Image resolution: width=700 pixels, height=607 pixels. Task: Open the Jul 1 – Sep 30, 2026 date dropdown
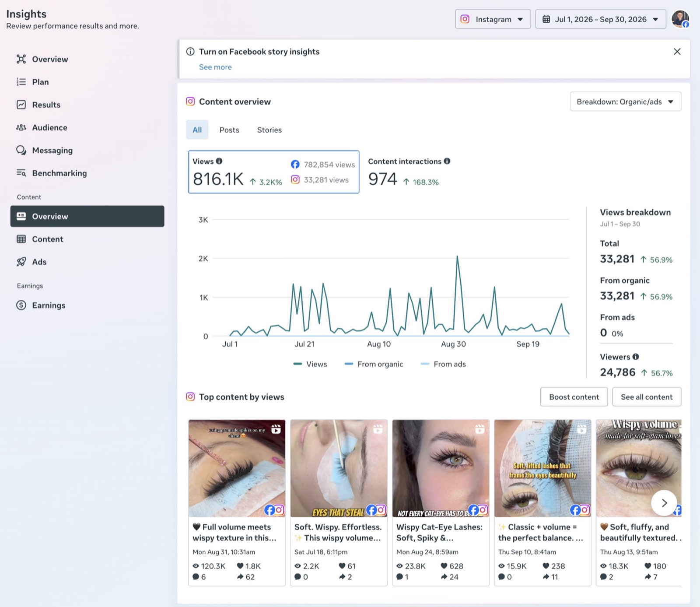point(600,19)
